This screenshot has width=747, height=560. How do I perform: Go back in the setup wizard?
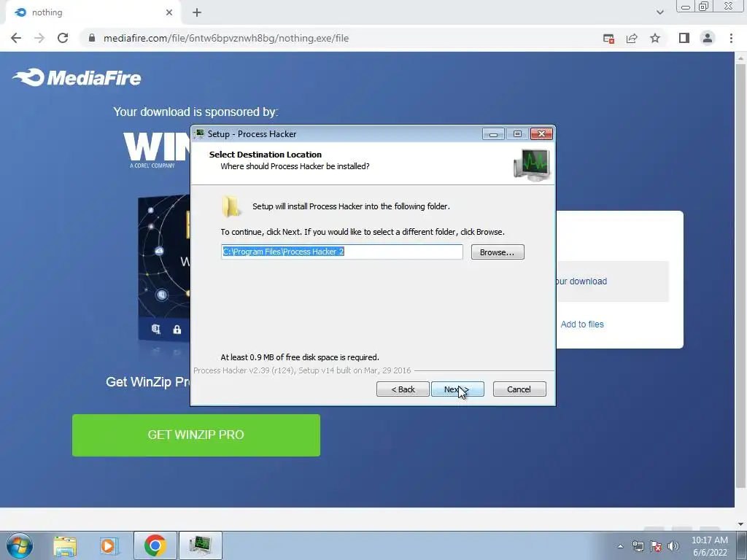tap(403, 389)
